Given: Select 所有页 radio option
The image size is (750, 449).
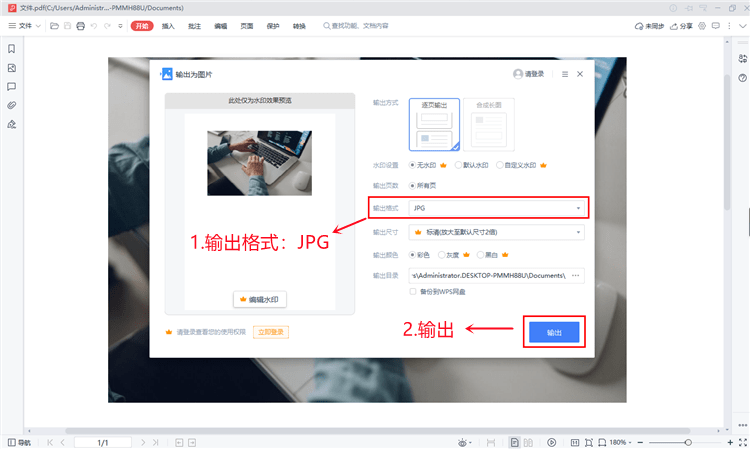Looking at the screenshot, I should point(412,186).
